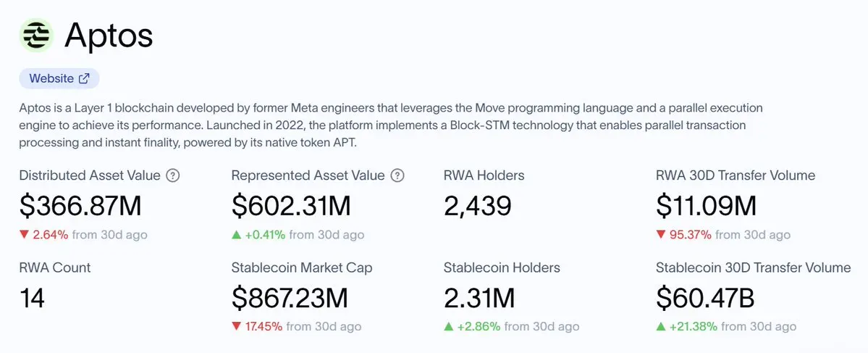Click the RWA Count value 14
Screen dimensions: 868x353
32,298
